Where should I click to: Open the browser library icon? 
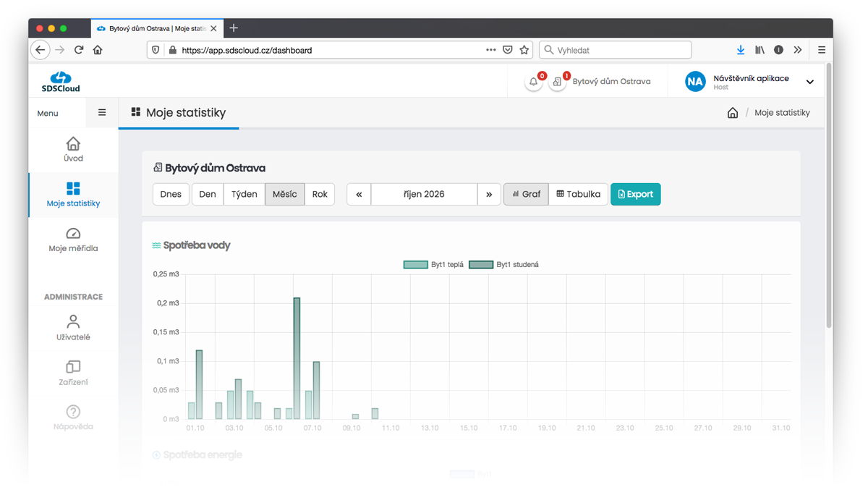[759, 50]
